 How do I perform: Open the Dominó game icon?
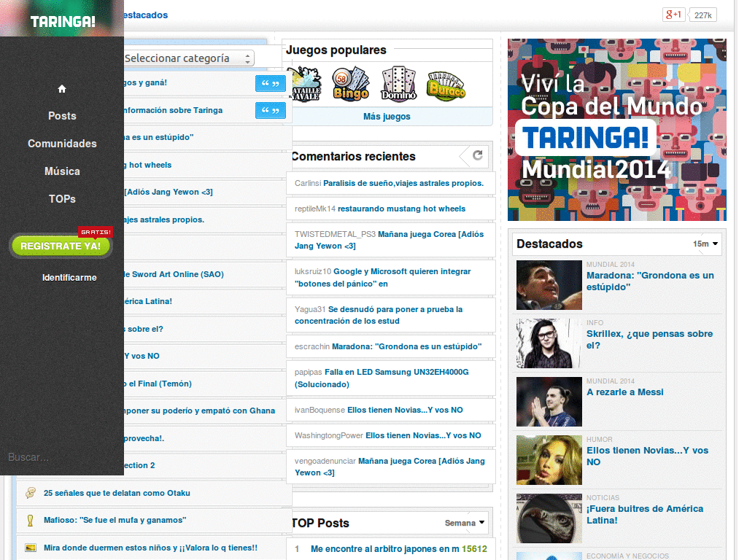(x=399, y=85)
